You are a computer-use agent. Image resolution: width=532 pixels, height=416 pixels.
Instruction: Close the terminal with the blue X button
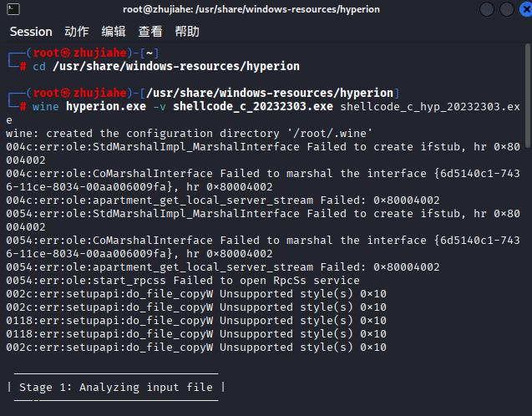tap(526, 9)
